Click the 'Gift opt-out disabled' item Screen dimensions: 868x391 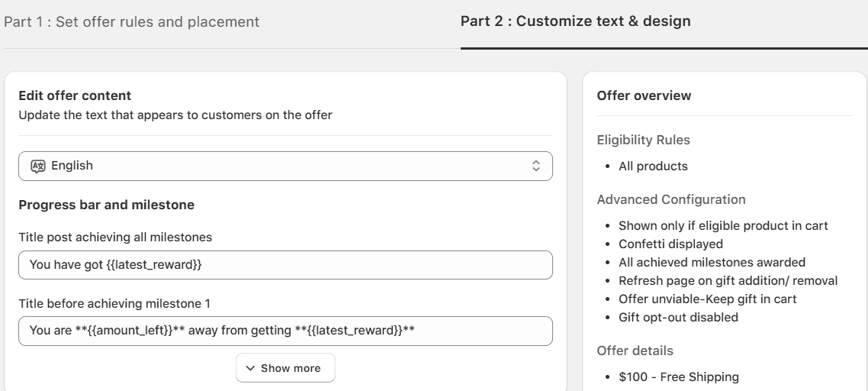click(x=678, y=317)
